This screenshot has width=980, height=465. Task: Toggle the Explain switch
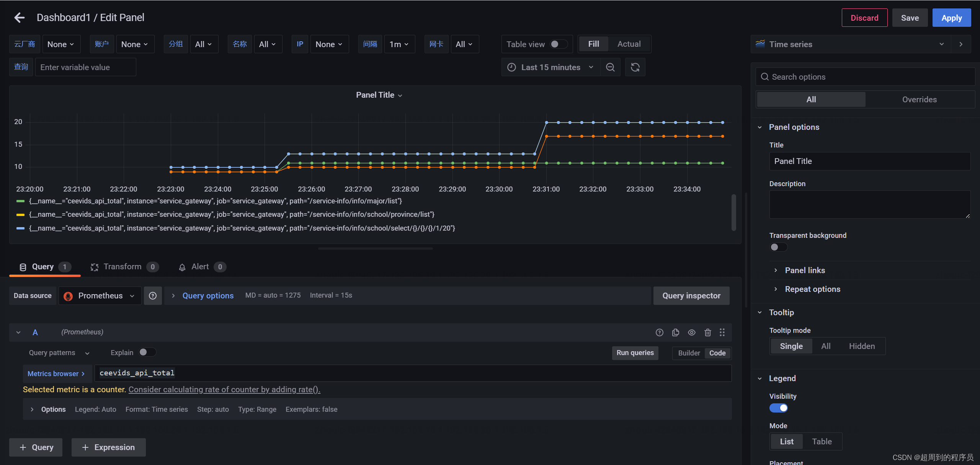(x=147, y=352)
